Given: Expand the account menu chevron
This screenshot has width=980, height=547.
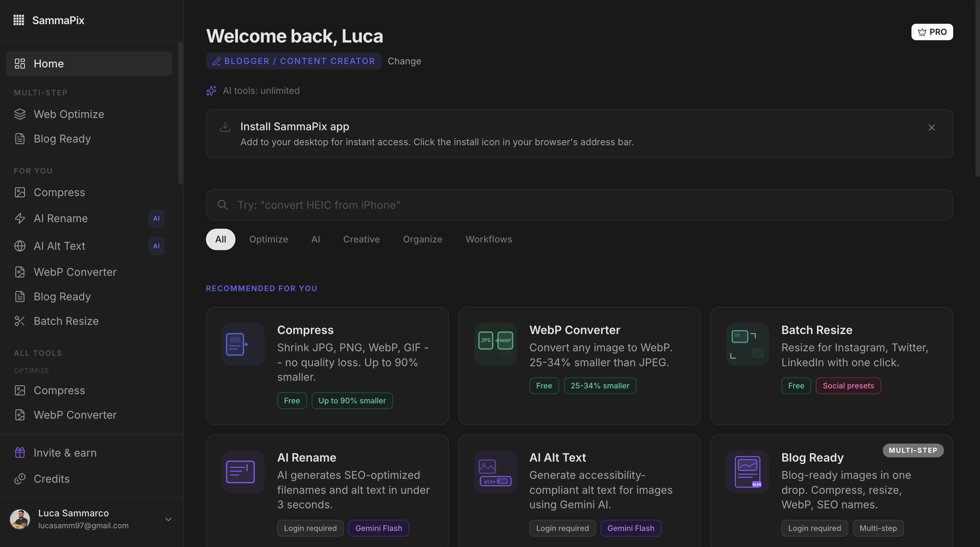Looking at the screenshot, I should 168,519.
